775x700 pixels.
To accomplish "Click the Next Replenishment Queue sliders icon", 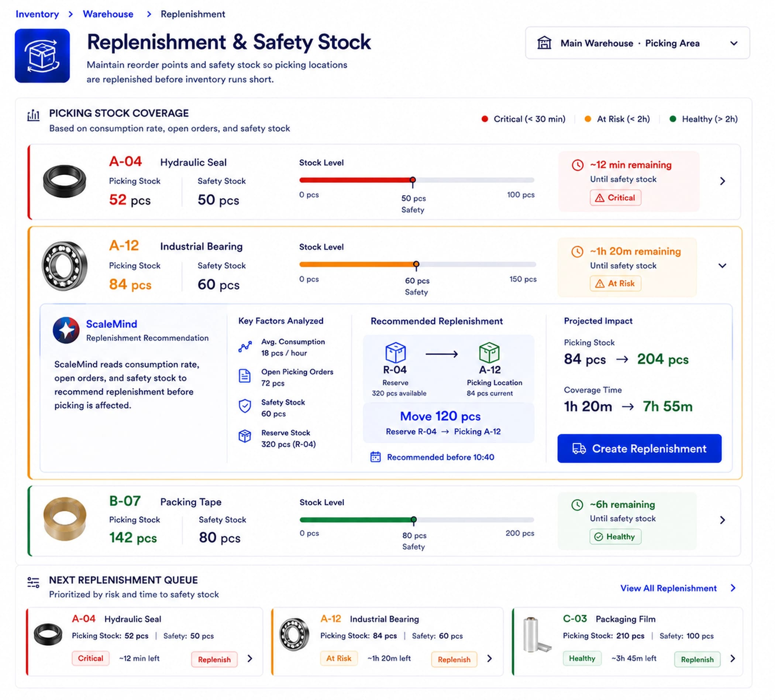I will click(x=34, y=582).
